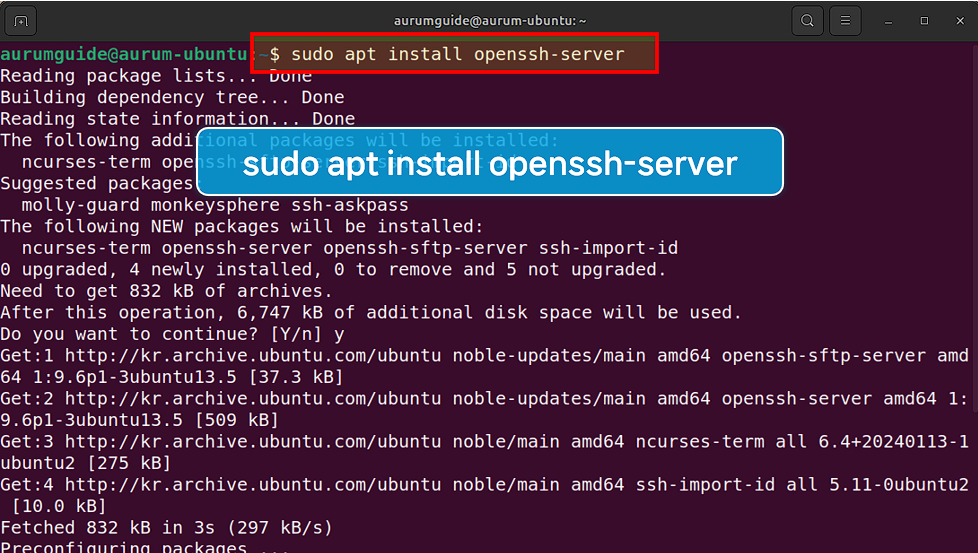Click 'Do you want to continue? [Y/n] y'
The width and height of the screenshot is (978, 553).
coord(172,334)
